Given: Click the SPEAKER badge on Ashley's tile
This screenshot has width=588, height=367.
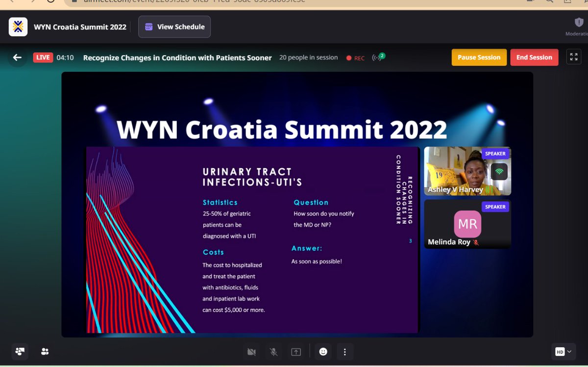Looking at the screenshot, I should point(495,154).
